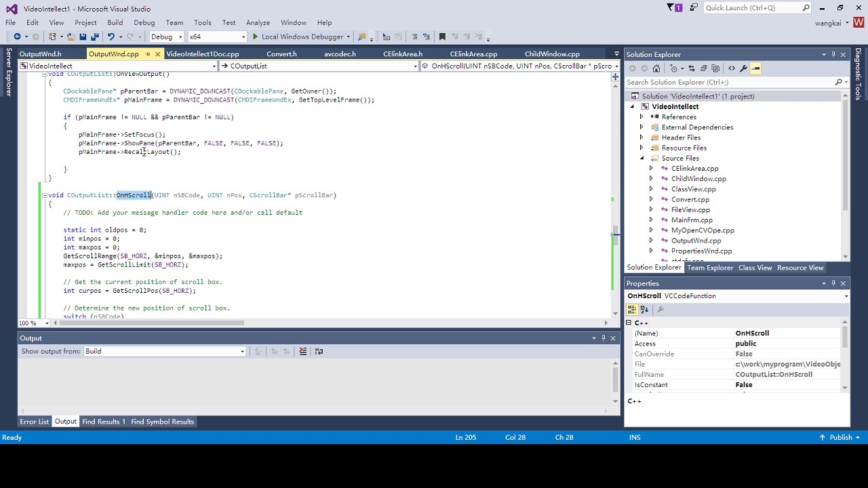Click the View Code icon in Solution Explorer

732,68
